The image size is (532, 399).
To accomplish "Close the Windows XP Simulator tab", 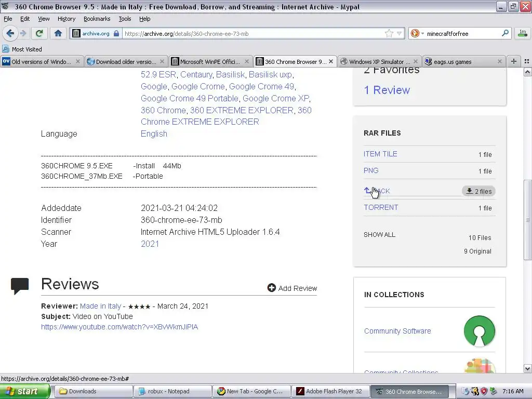I will pos(416,61).
